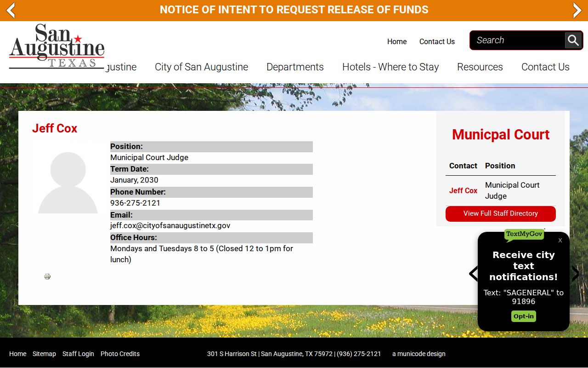Image resolution: width=588 pixels, height=368 pixels.
Task: Open the Contact Us main menu item
Action: pos(545,67)
